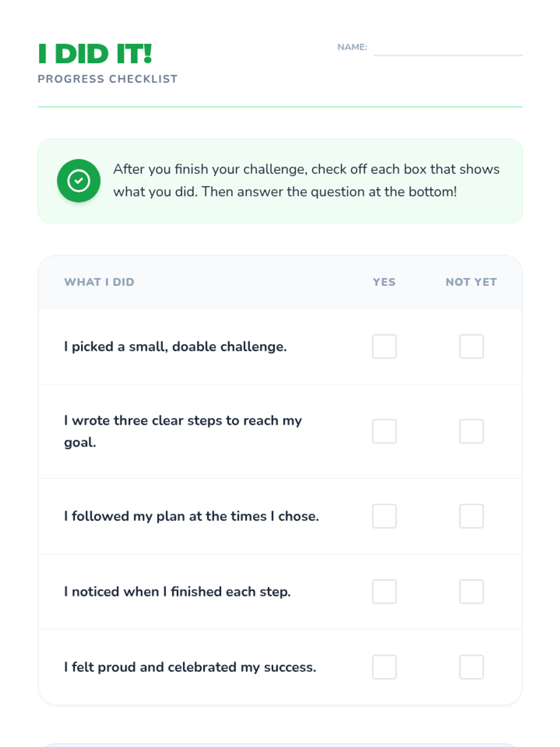
Task: Click 'I felt proud and celebrated' text
Action: tap(190, 667)
